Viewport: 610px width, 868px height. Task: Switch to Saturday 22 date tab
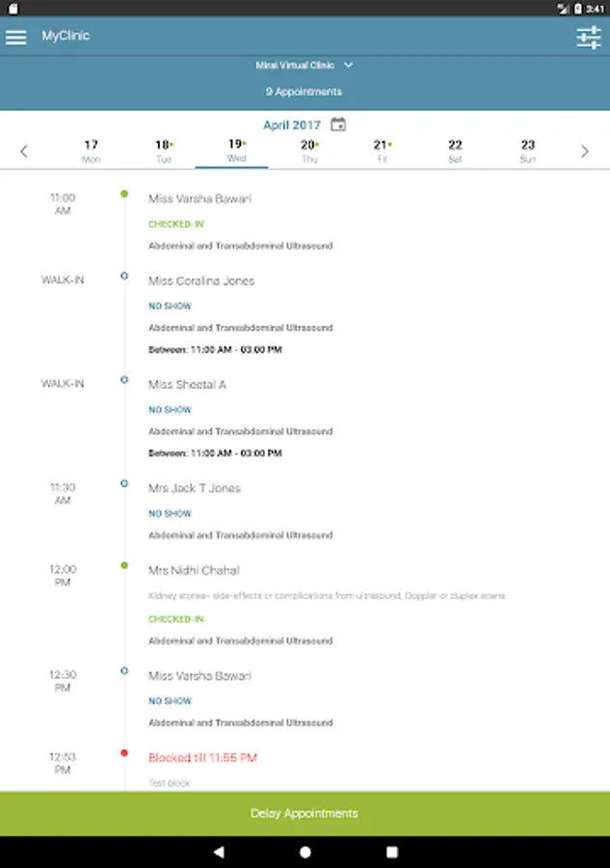click(x=455, y=150)
